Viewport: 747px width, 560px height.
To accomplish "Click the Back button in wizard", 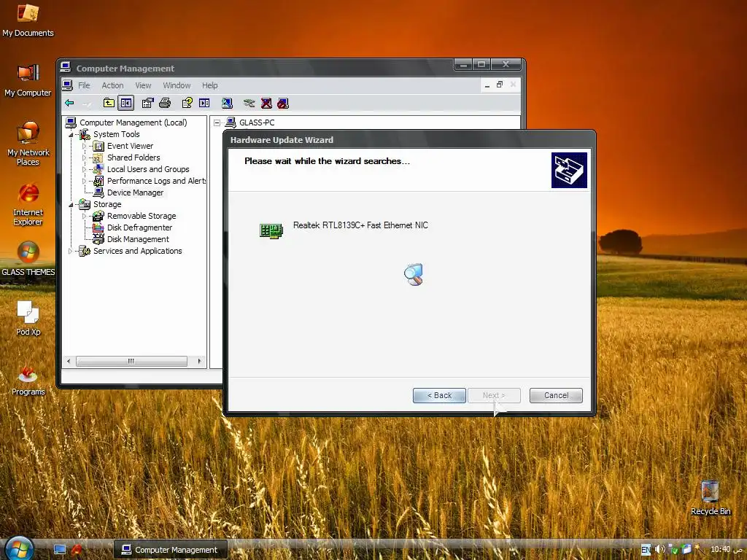I will [x=439, y=395].
